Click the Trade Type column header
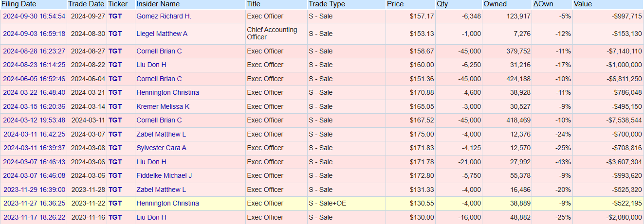This screenshot has height=224, width=644. point(327,4)
